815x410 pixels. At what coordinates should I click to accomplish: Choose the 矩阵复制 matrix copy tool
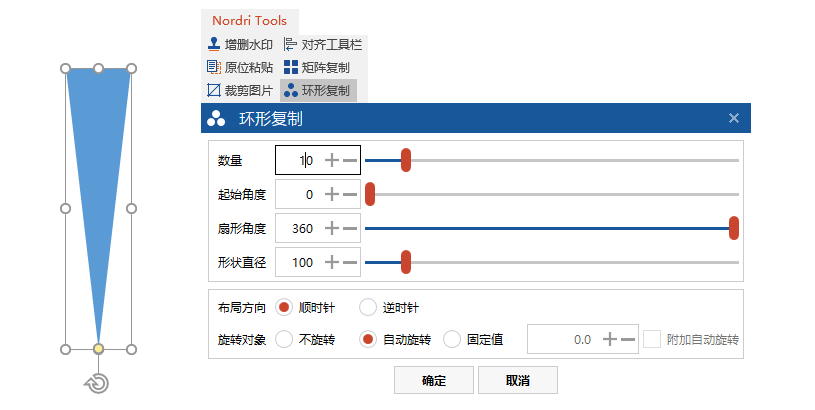point(317,67)
